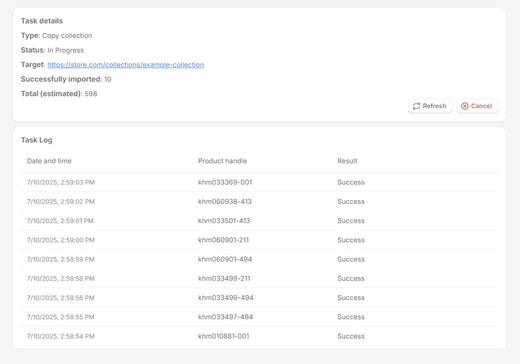Click the circular arrows refresh icon

(416, 106)
